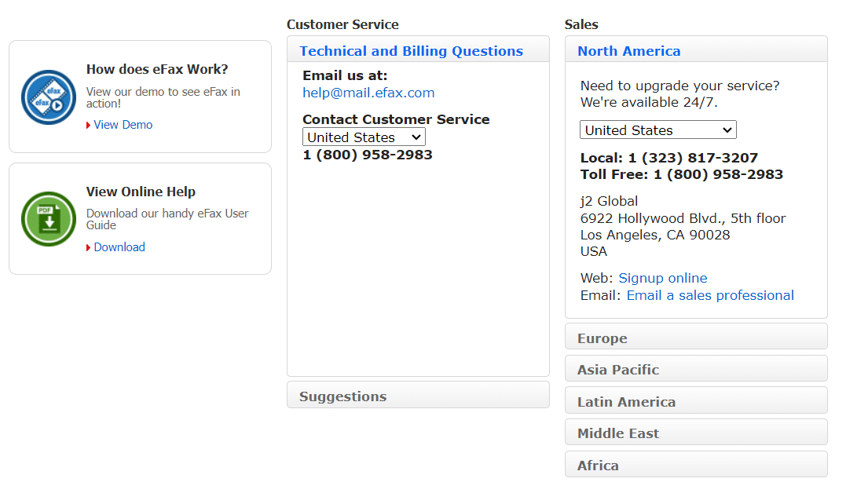Click the red arrow beside View Demo

coord(87,125)
